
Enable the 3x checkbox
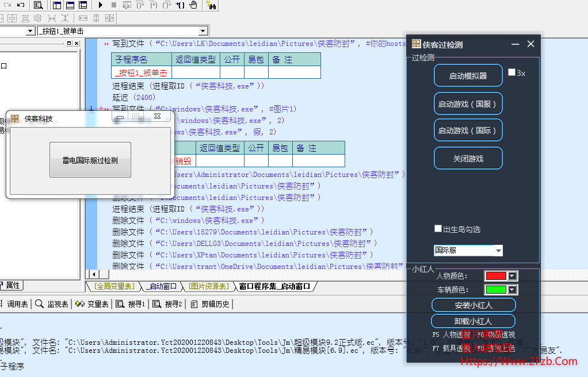[x=511, y=72]
